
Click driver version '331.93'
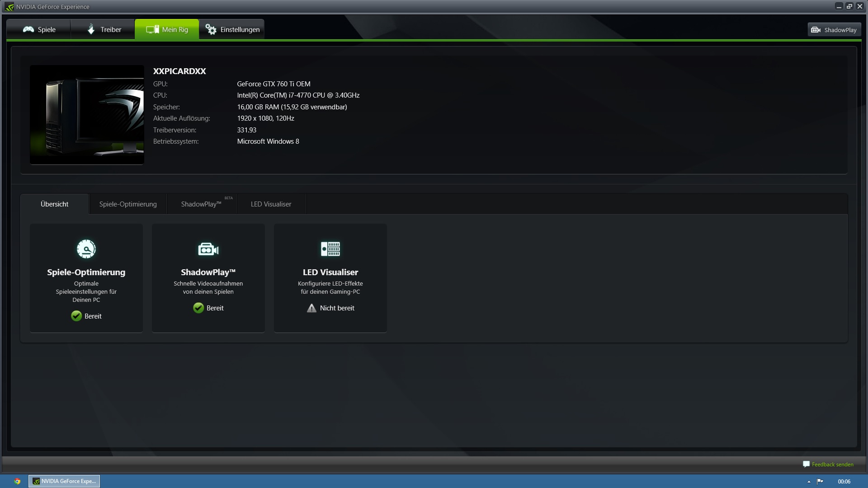click(x=246, y=130)
